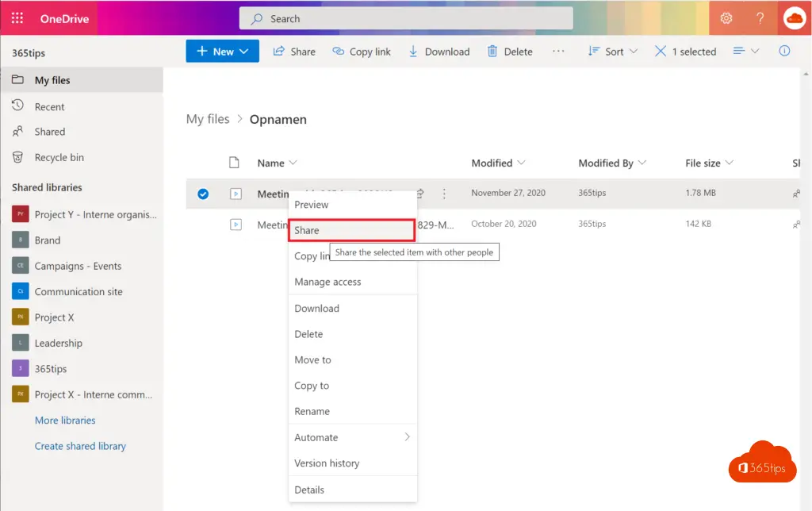
Task: Open the view options dropdown
Action: pyautogui.click(x=745, y=51)
